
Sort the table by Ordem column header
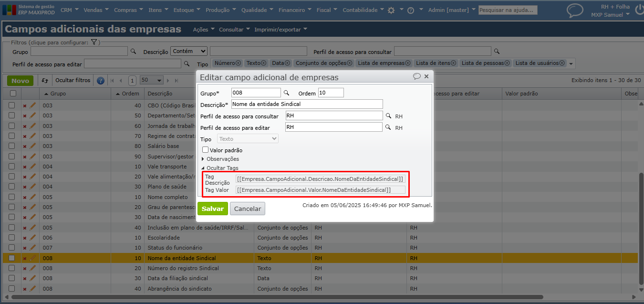pyautogui.click(x=127, y=94)
